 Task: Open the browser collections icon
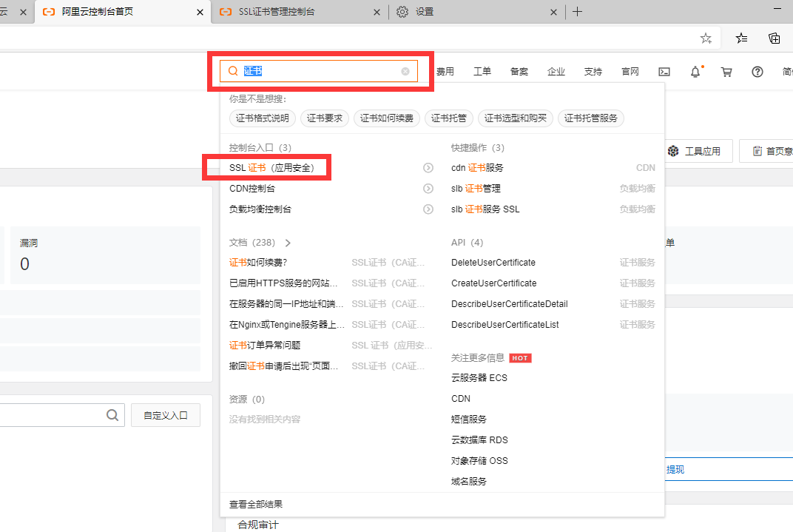point(775,38)
